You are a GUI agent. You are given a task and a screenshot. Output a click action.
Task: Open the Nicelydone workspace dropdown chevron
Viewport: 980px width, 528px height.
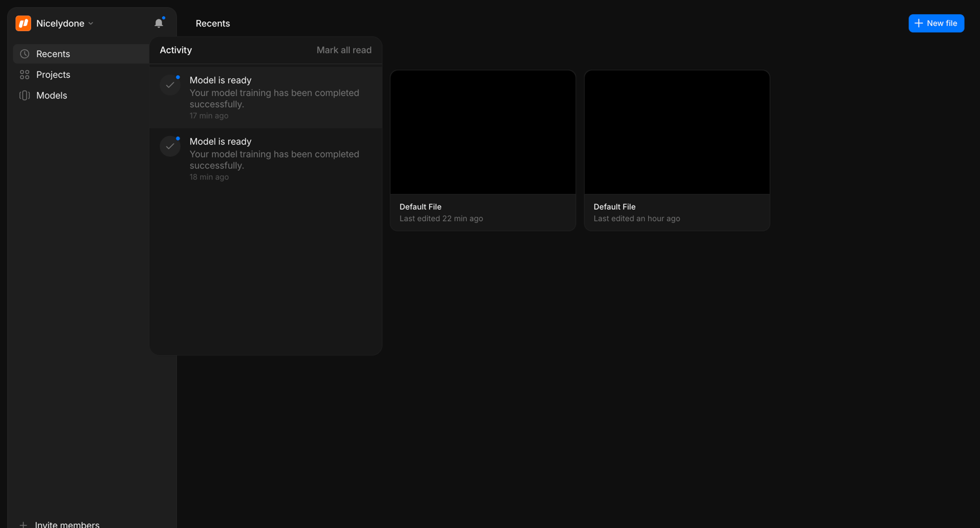91,23
